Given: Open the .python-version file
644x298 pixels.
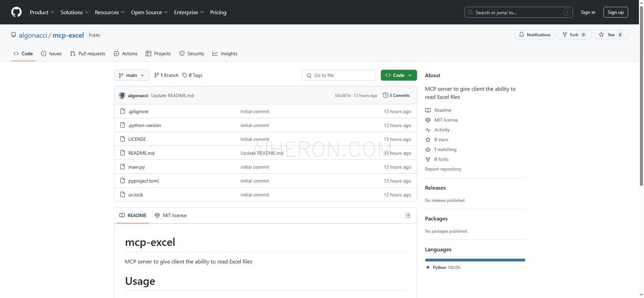Looking at the screenshot, I should (x=144, y=125).
